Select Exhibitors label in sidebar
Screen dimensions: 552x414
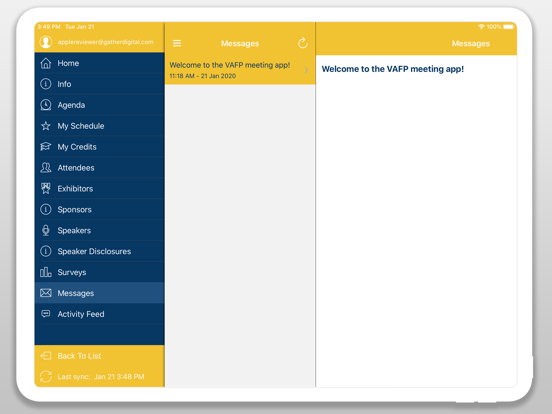75,189
